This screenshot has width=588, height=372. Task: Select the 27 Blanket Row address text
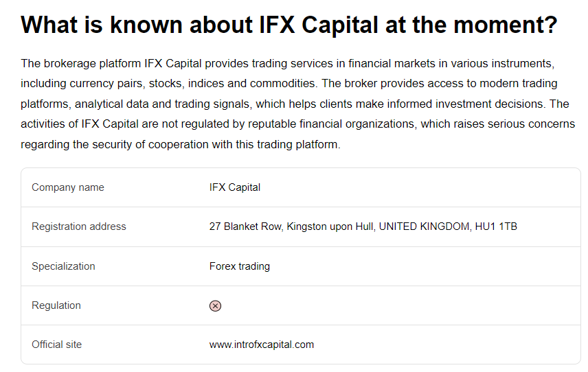(x=363, y=226)
